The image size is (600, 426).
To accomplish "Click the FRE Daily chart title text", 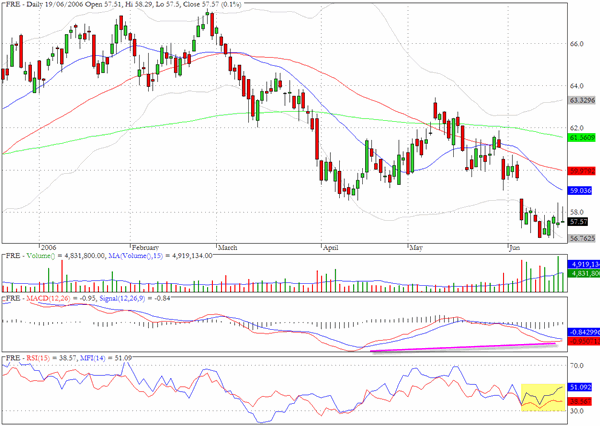I will 124,5.
